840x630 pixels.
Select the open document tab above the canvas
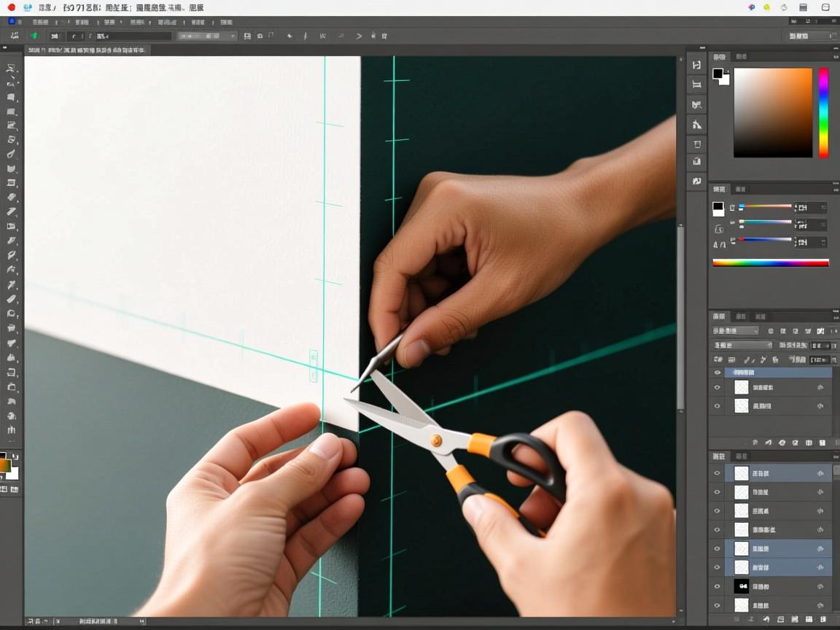click(86, 50)
